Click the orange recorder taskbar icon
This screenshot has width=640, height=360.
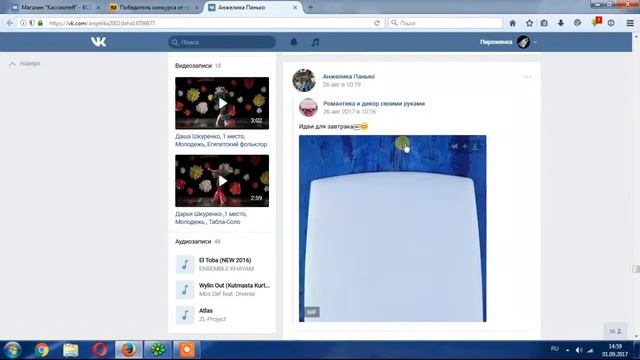click(187, 350)
